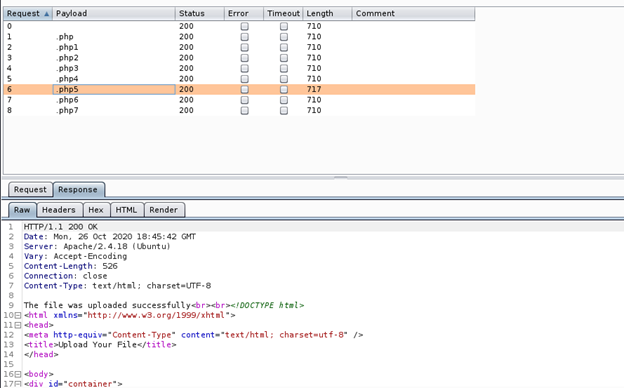Click the 717 length value
Image resolution: width=624 pixels, height=388 pixels.
(x=314, y=90)
